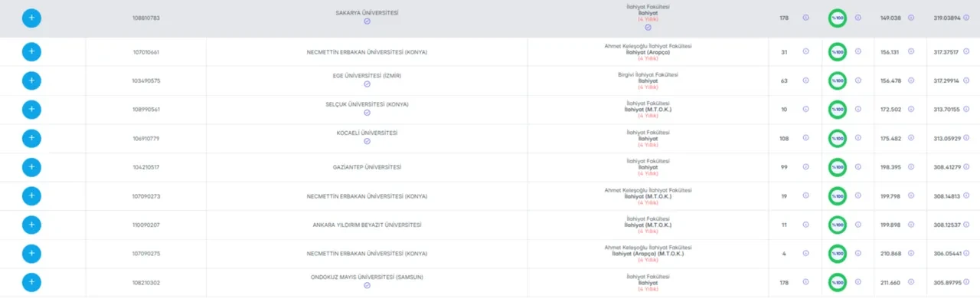Open Necmettin Erbakan Üniversitesi row code 107010661
Screen dimensions: 980x299
pos(145,52)
